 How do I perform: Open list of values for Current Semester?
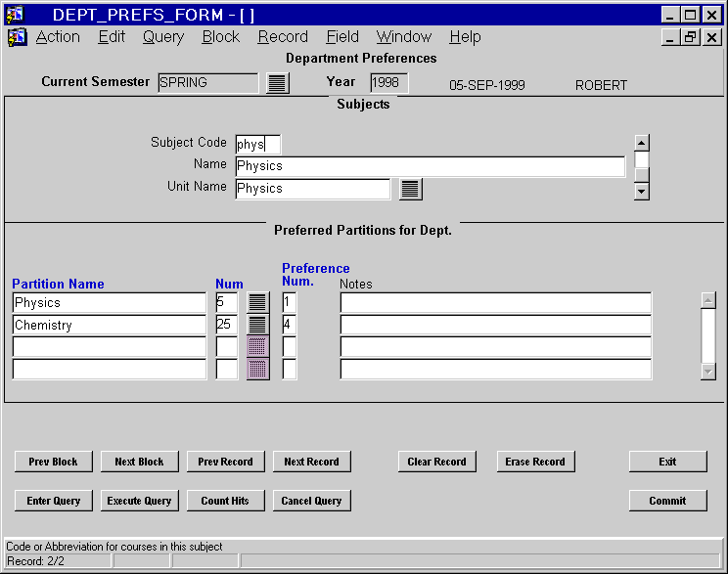pyautogui.click(x=278, y=83)
